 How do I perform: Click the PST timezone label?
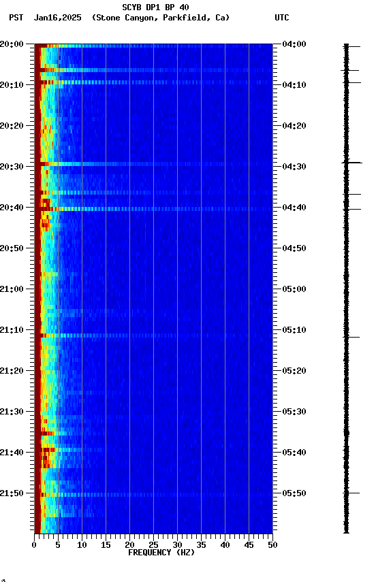click(16, 18)
